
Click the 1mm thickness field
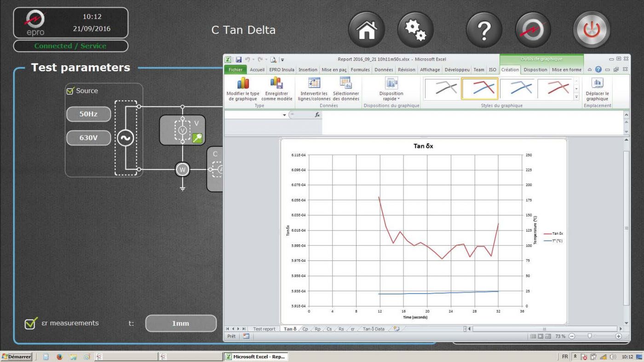point(181,323)
